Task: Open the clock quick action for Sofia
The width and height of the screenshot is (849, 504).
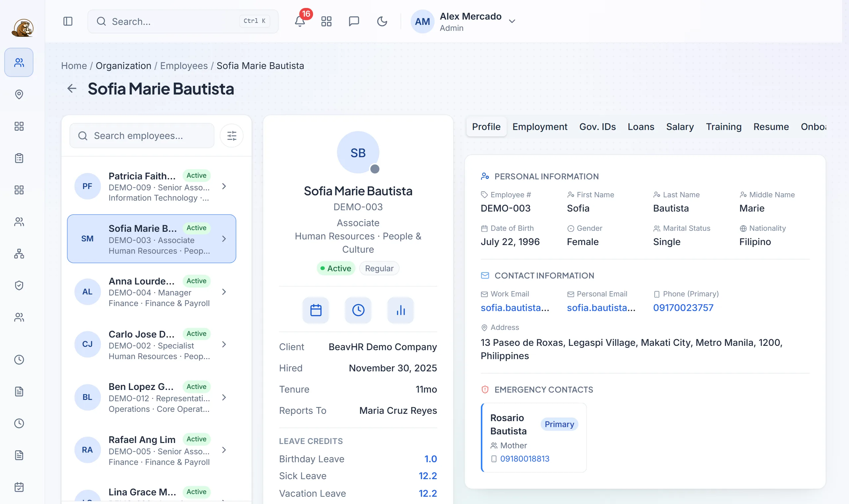Action: 358,310
